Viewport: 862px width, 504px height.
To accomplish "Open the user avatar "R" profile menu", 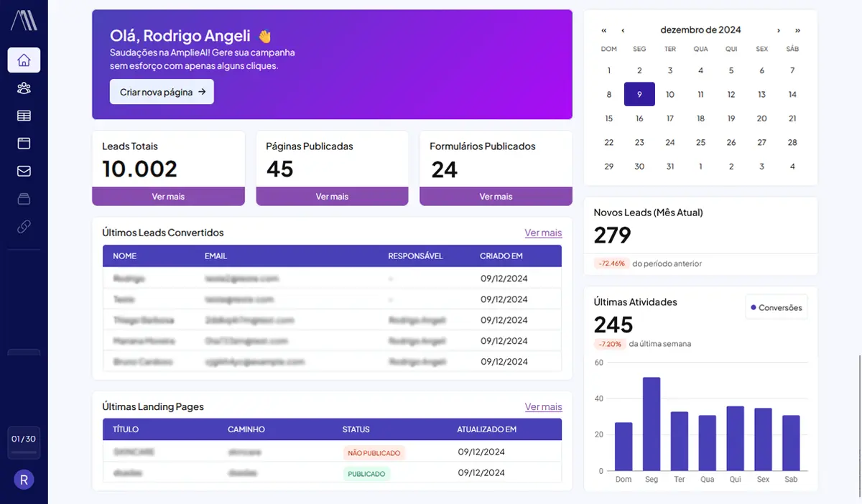I will 24,480.
